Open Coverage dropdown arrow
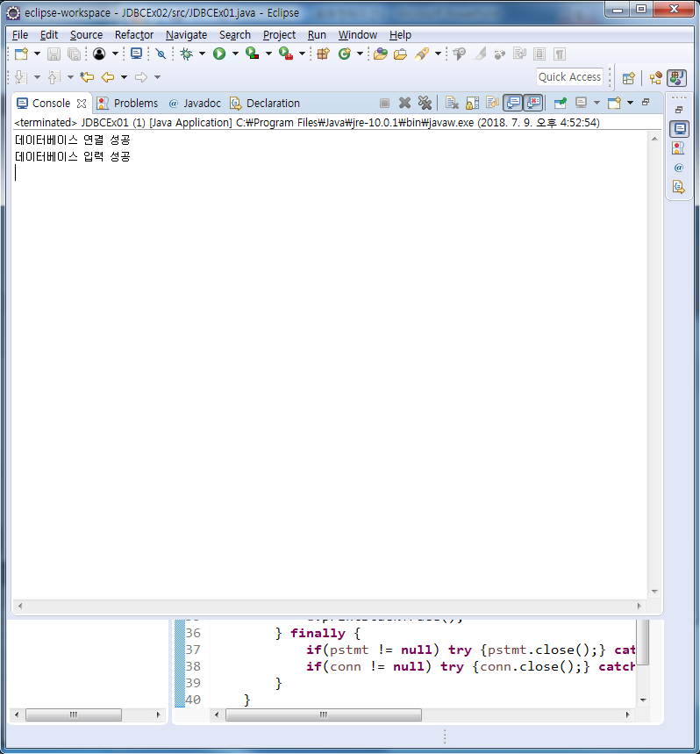The height and width of the screenshot is (754, 700). click(x=268, y=54)
